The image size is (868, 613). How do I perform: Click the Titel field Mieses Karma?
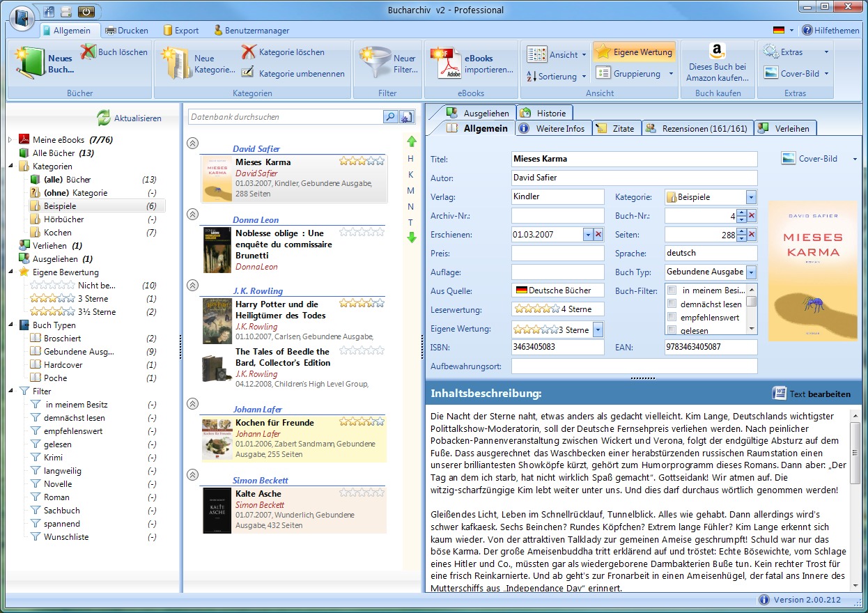[634, 159]
